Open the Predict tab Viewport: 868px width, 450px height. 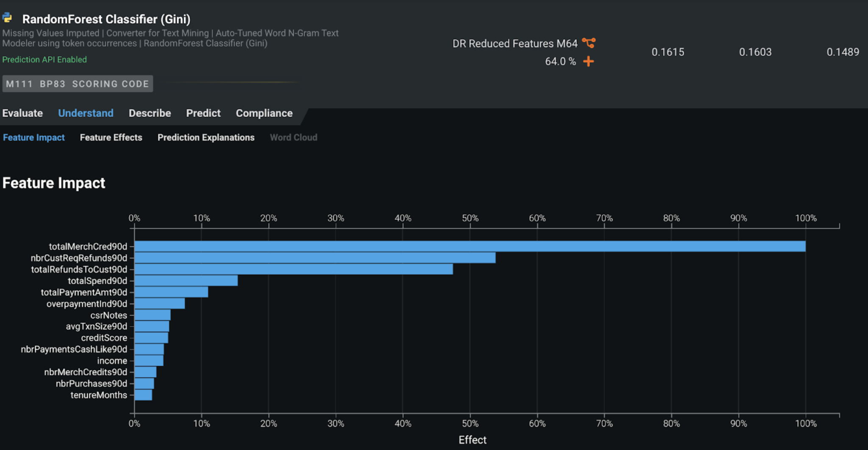[x=203, y=113]
